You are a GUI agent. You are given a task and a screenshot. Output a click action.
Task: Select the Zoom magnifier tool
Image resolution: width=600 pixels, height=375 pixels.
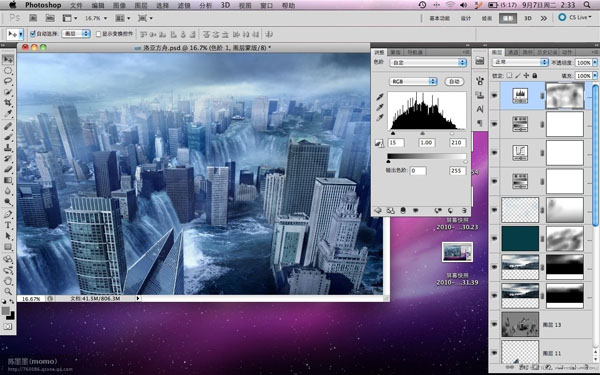8,292
